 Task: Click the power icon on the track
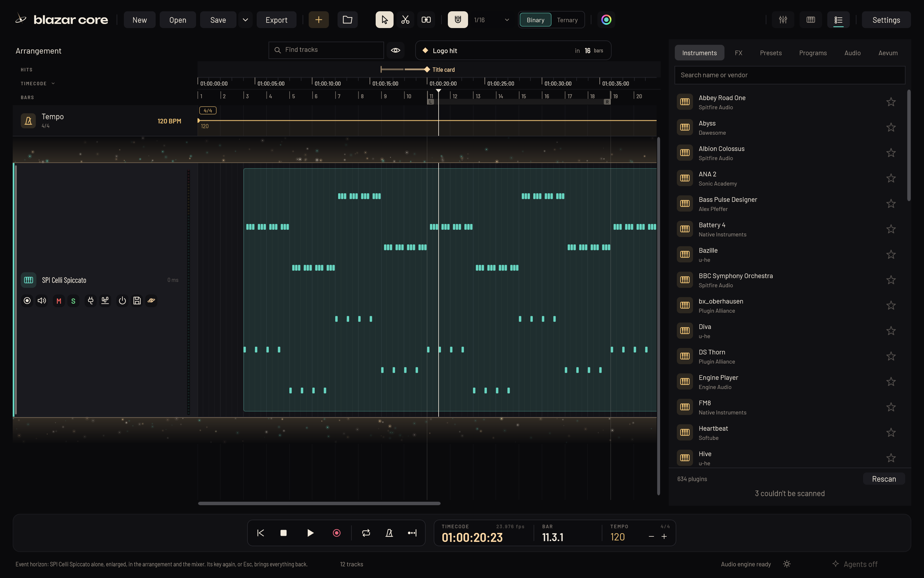122,301
